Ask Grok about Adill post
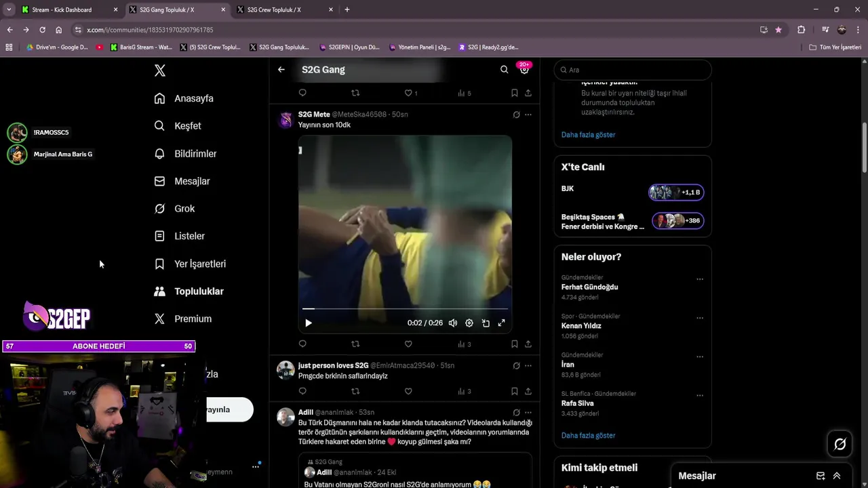 (516, 412)
